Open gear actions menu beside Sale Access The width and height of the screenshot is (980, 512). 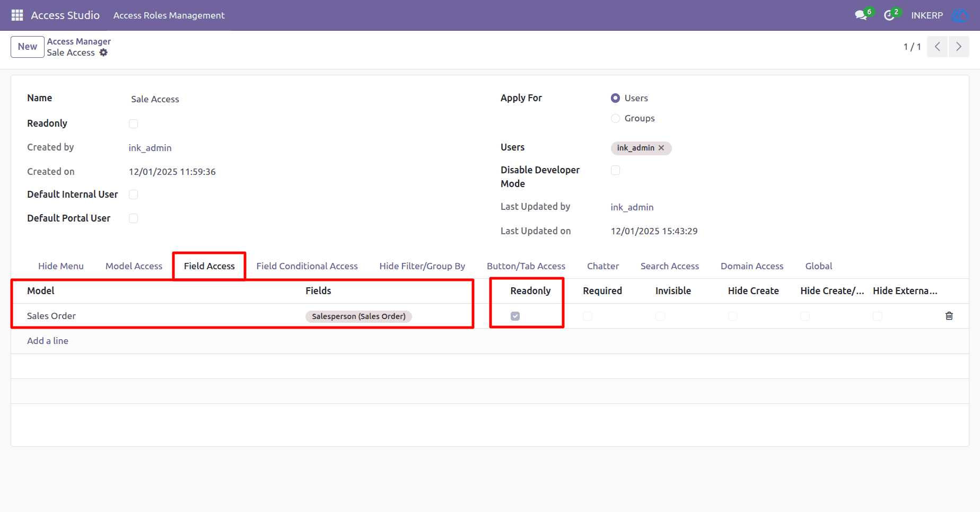103,52
